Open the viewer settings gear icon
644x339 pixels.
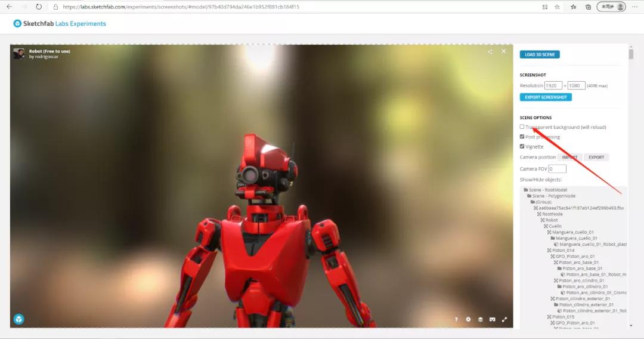[x=468, y=319]
